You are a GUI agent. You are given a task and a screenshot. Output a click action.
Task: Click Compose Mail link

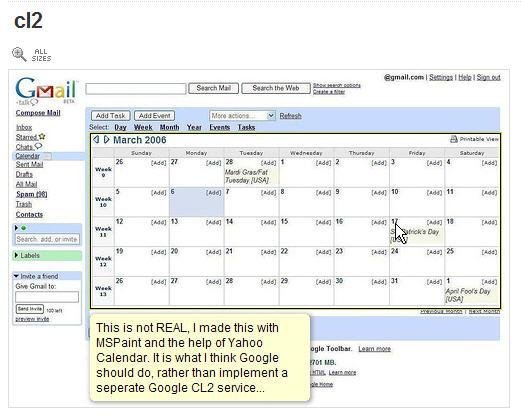(x=38, y=113)
